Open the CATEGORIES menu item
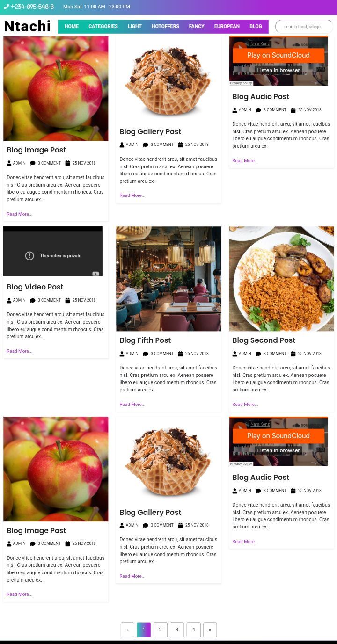The height and width of the screenshot is (644, 337). click(103, 27)
